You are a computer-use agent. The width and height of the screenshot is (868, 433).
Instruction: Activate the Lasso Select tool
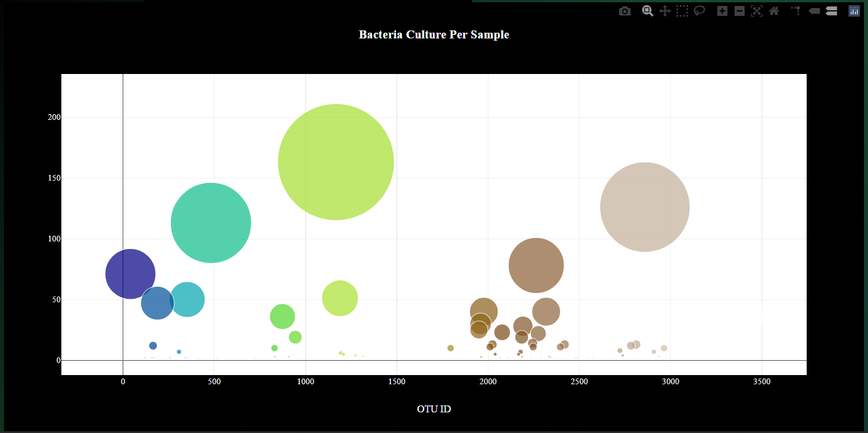[x=699, y=10]
